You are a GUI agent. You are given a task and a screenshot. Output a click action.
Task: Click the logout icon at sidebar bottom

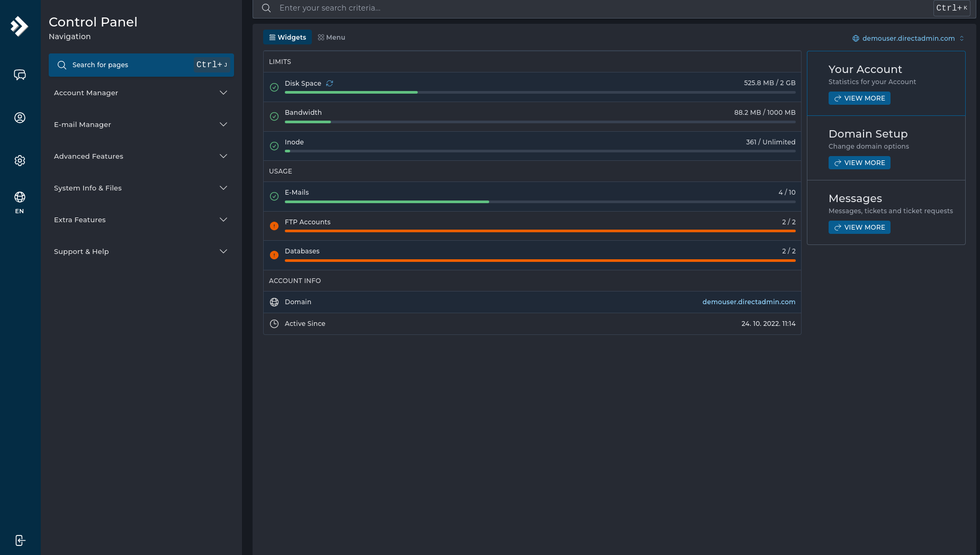click(x=20, y=540)
